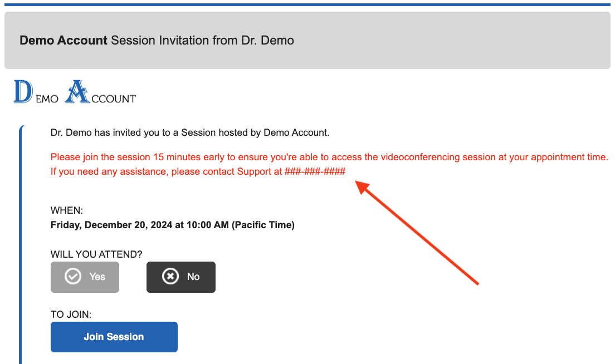The image size is (615, 364).
Task: Click the Join Session button
Action: pos(114,337)
